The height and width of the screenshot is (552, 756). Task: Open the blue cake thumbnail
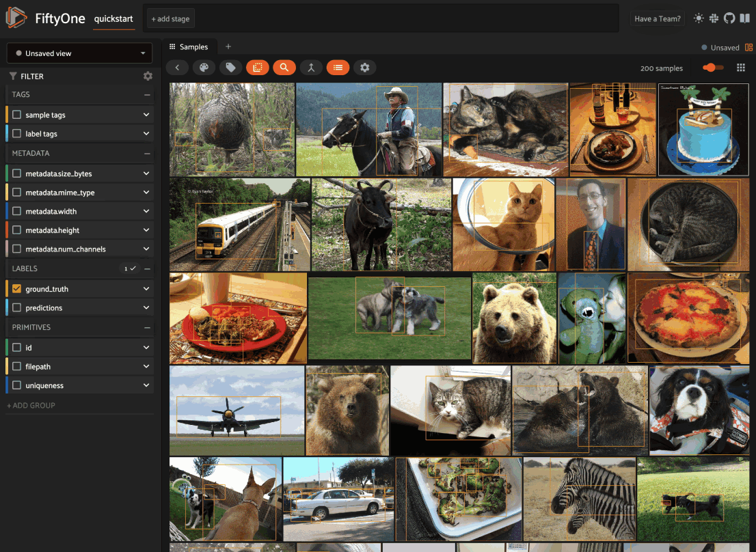pyautogui.click(x=703, y=129)
